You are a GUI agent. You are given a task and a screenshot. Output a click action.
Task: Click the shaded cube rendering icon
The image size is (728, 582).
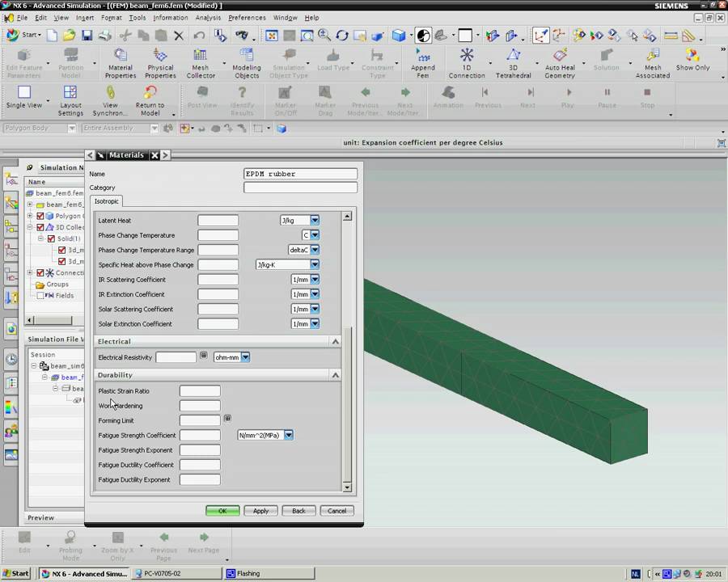398,36
